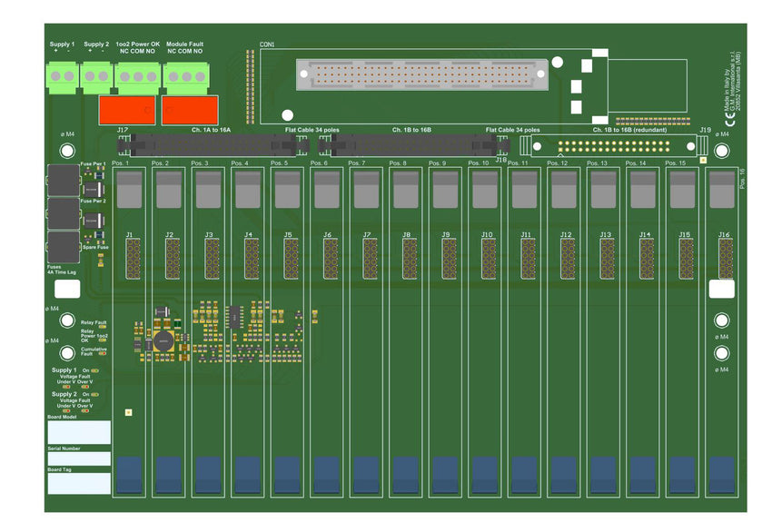Click the Serial Number white label field
The height and width of the screenshot is (532, 772).
pos(78,458)
